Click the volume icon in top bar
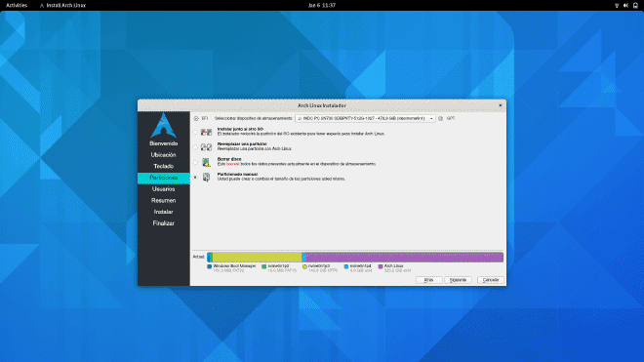Image resolution: width=644 pixels, height=362 pixels. (625, 5)
